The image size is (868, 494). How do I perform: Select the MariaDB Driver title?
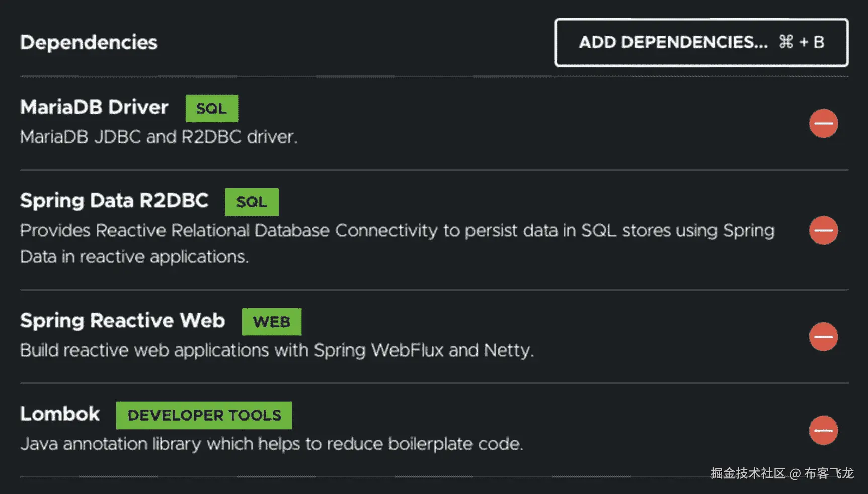coord(94,107)
